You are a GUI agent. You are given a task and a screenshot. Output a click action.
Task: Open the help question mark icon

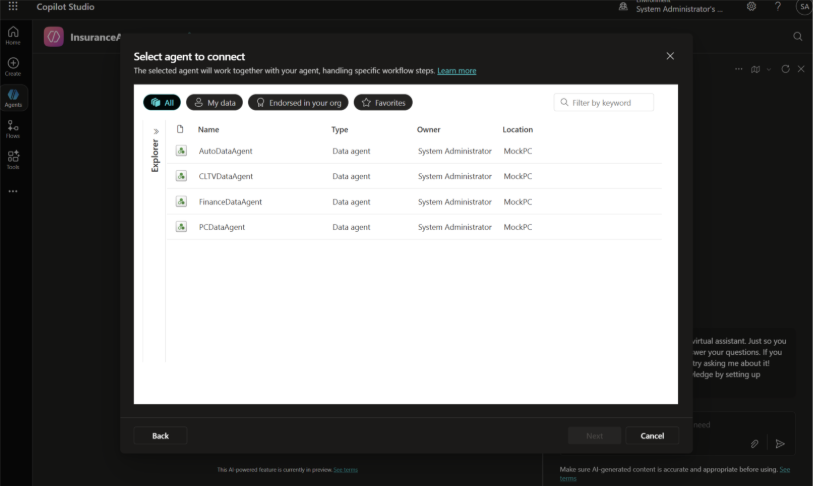[778, 7]
